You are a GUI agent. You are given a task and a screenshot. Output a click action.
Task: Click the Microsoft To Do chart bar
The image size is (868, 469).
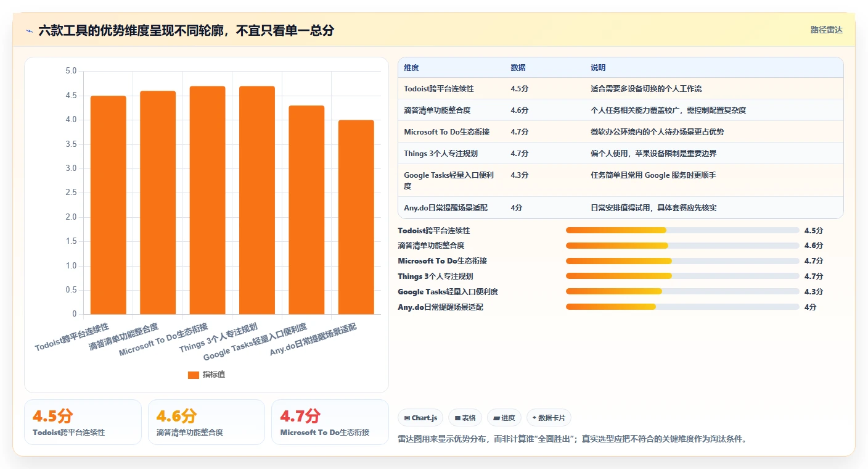[x=207, y=200]
